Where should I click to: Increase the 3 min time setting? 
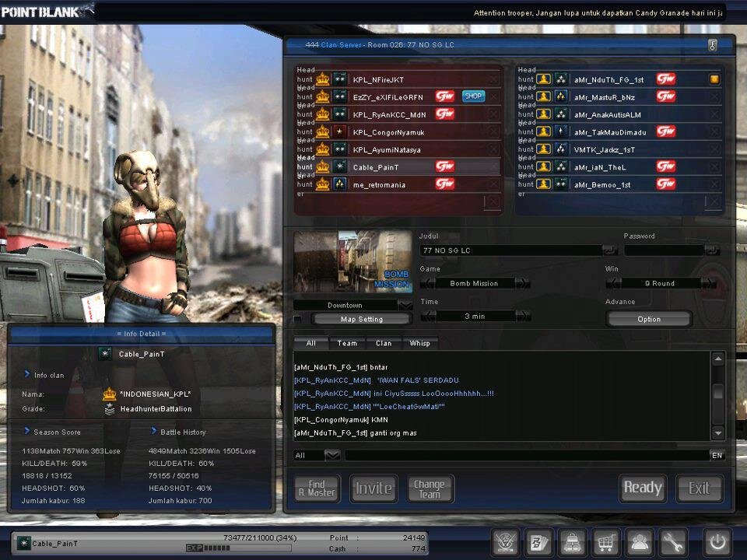click(523, 317)
